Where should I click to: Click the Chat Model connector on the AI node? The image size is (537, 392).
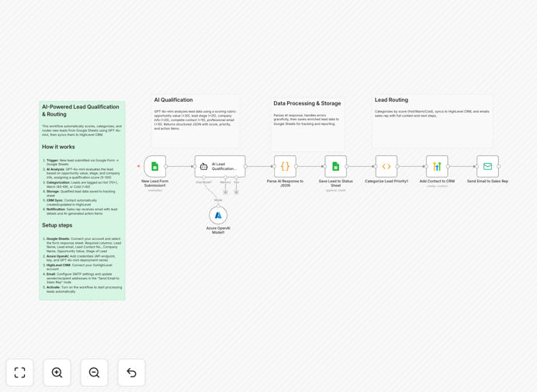tap(204, 178)
